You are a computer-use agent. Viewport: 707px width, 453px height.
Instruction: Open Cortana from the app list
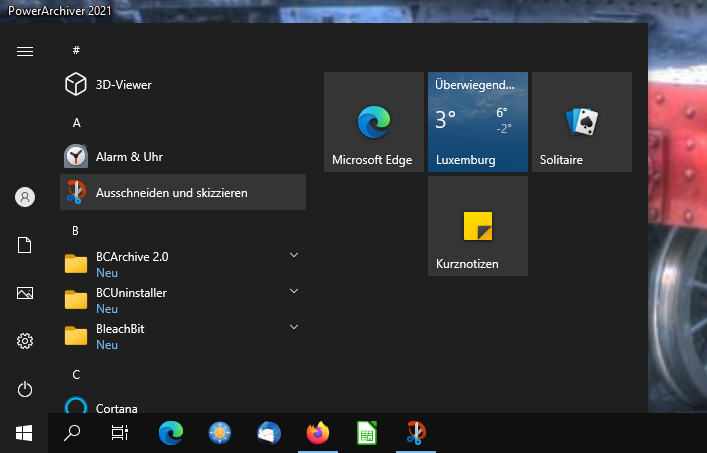click(x=183, y=404)
